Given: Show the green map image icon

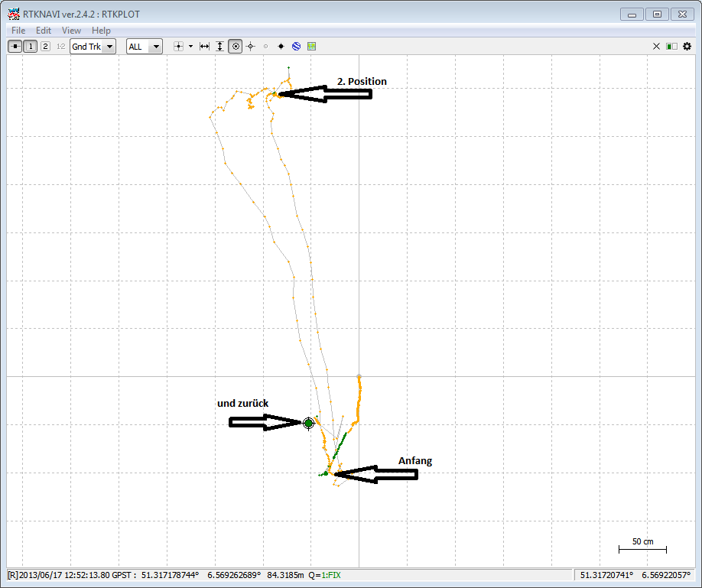Looking at the screenshot, I should pos(311,47).
